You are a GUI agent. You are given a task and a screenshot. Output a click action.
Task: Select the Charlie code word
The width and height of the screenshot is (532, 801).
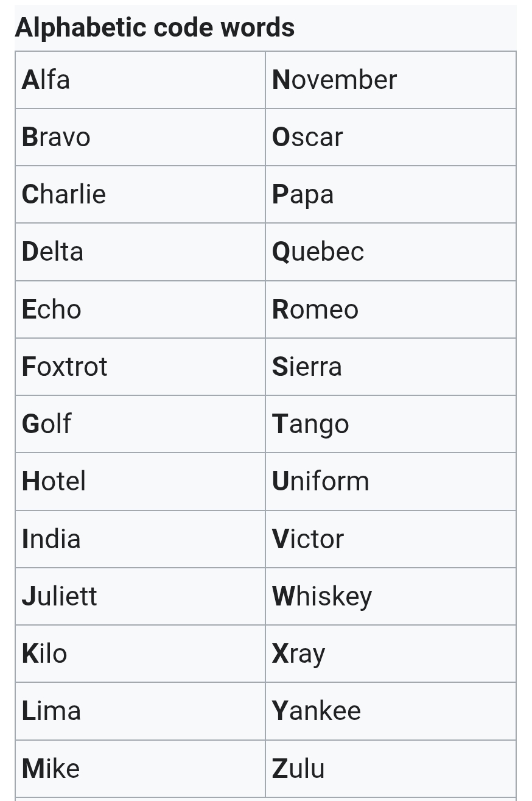click(x=64, y=194)
